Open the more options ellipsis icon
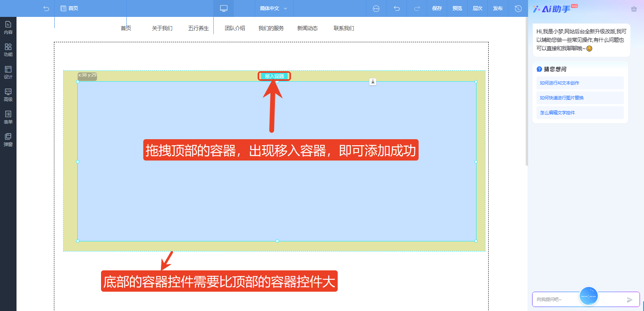This screenshot has height=311, width=644. (376, 8)
